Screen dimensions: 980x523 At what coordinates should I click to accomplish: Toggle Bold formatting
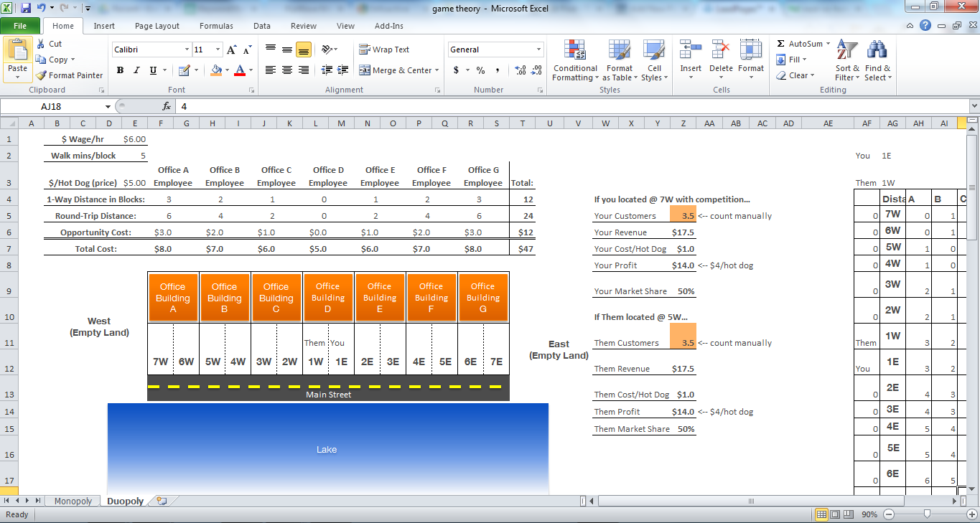coord(120,70)
